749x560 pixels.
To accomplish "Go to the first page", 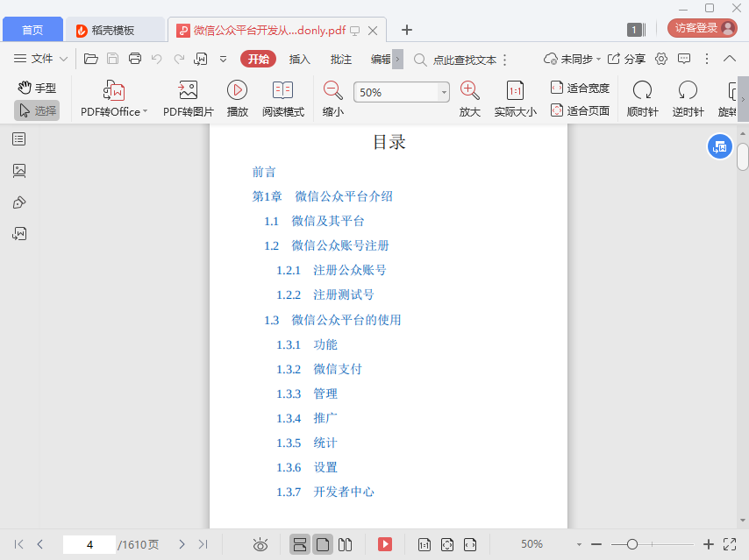I will point(18,544).
